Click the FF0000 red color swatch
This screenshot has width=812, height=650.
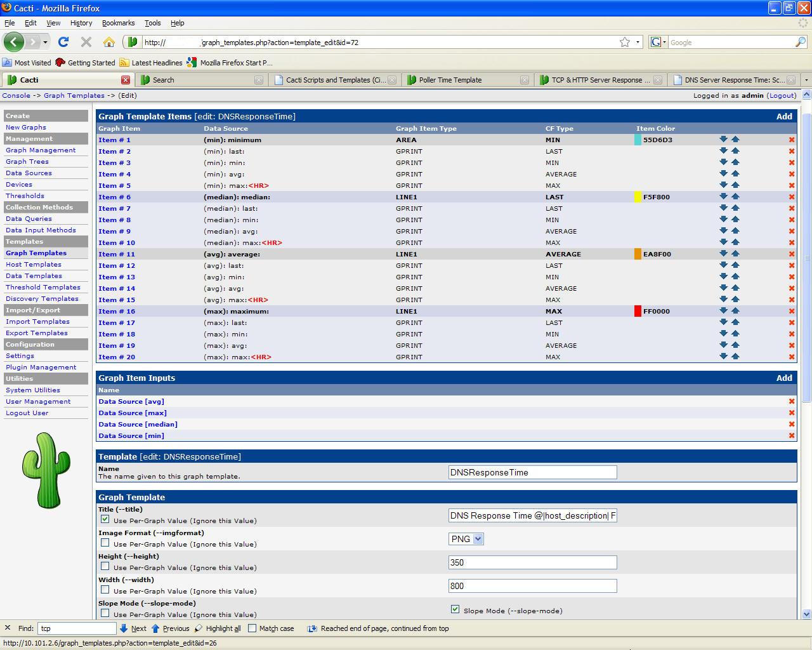click(638, 311)
